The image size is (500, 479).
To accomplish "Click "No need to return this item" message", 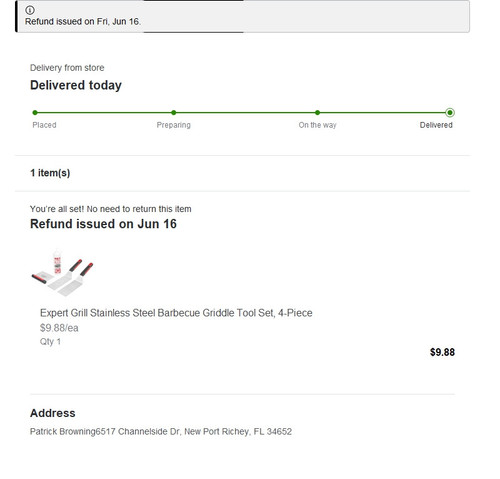I will coord(139,209).
